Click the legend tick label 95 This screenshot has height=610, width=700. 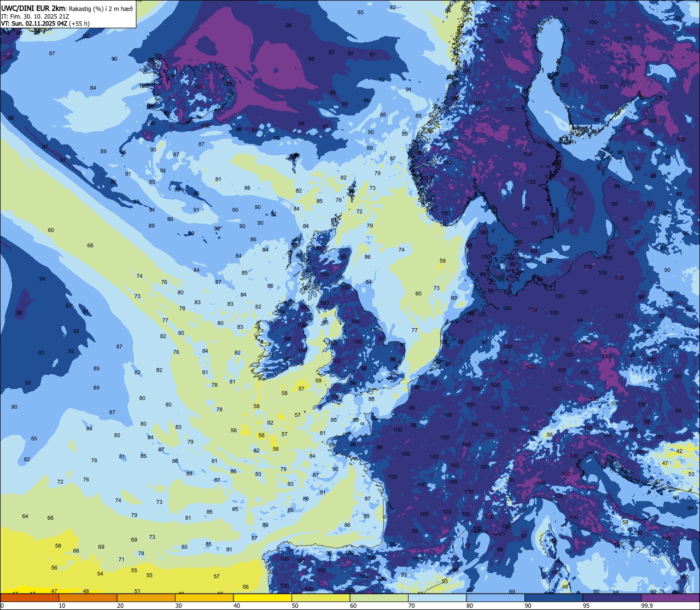tap(586, 606)
